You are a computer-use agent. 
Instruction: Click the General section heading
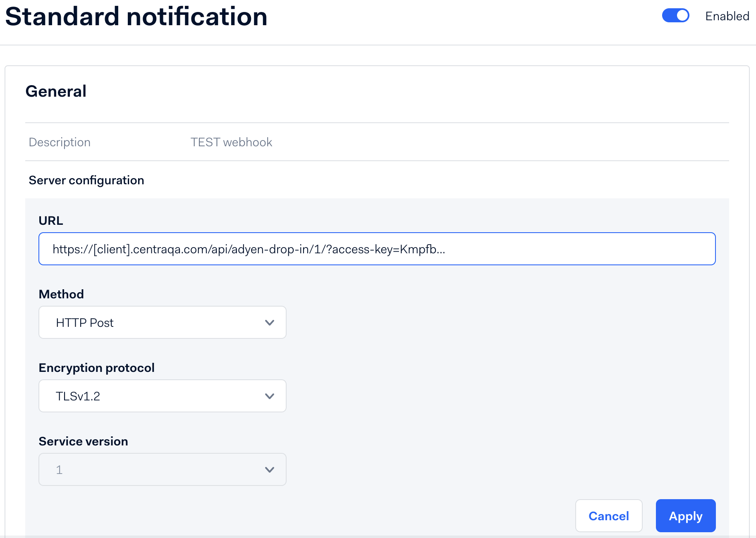pyautogui.click(x=56, y=91)
